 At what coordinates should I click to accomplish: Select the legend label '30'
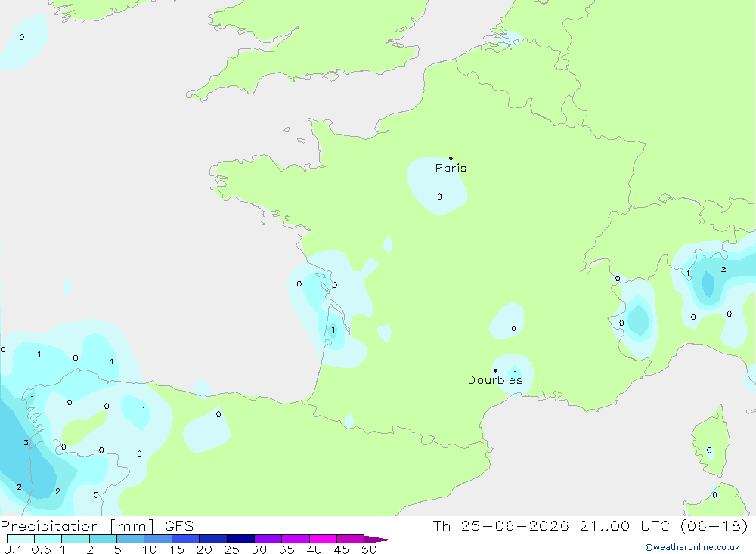pyautogui.click(x=259, y=549)
